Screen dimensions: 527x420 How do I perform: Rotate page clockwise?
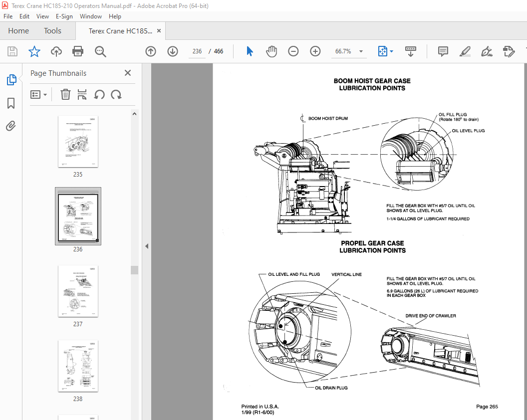[x=116, y=95]
